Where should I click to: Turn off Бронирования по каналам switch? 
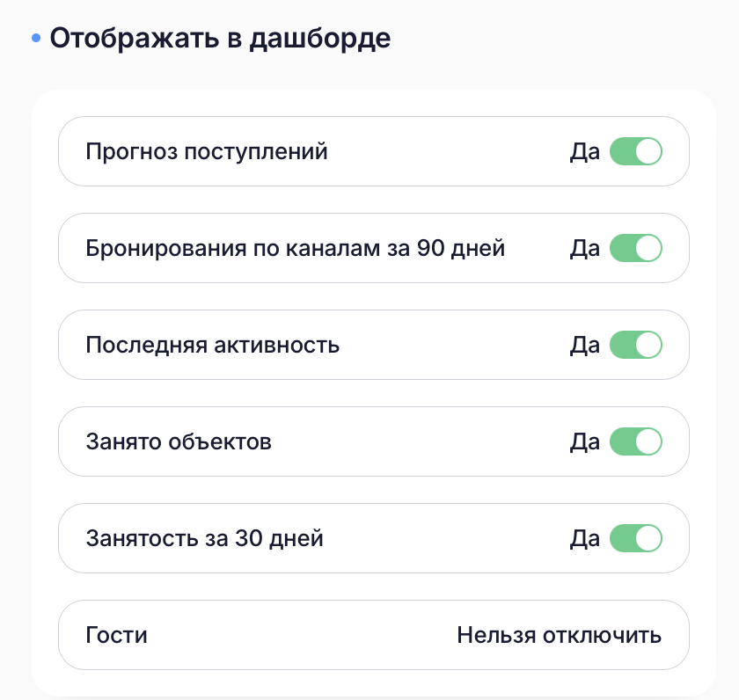pyautogui.click(x=636, y=248)
